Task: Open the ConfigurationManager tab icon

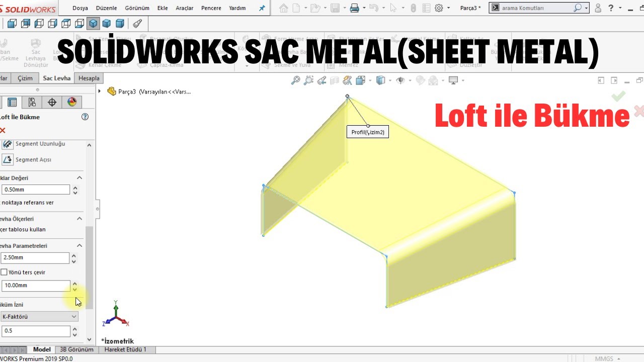Action: (32, 103)
